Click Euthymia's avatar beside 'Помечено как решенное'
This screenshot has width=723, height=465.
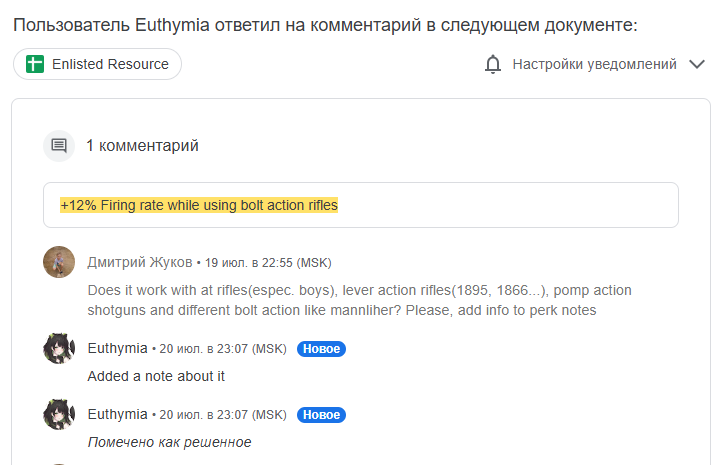pos(59,414)
